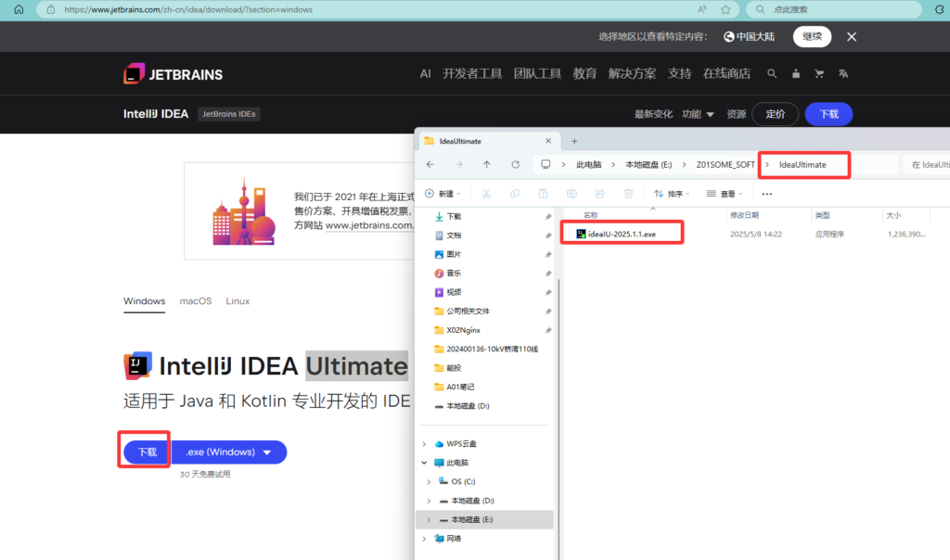Screen dimensions: 950x560
Task: Open the 团队工具 menu
Action: (537, 74)
